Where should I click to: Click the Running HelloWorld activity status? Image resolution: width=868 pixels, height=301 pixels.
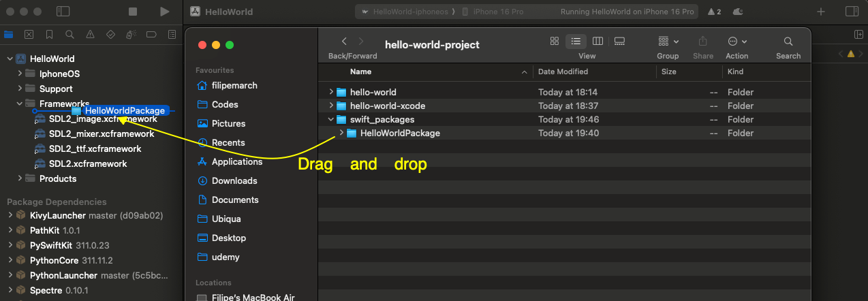point(627,12)
